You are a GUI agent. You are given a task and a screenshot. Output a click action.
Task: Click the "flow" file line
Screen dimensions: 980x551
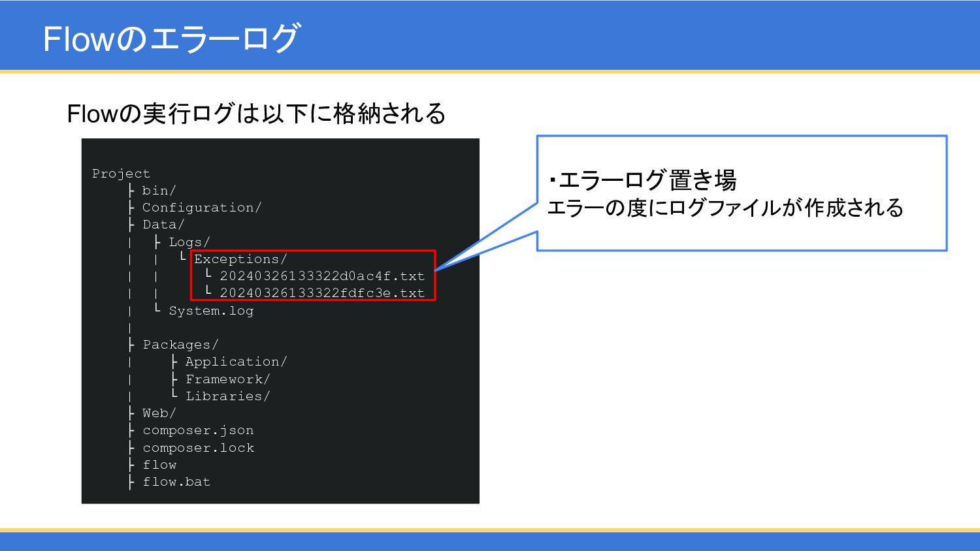(159, 465)
